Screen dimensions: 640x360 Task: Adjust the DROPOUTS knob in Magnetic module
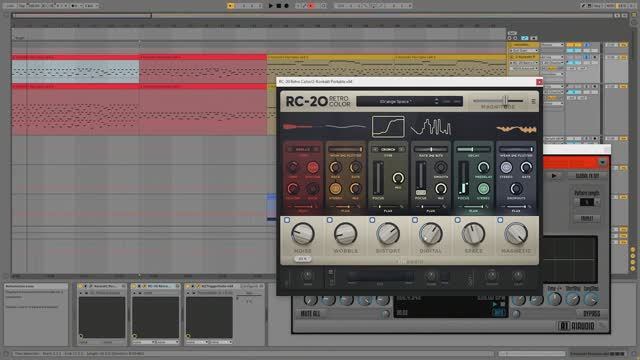(x=516, y=189)
